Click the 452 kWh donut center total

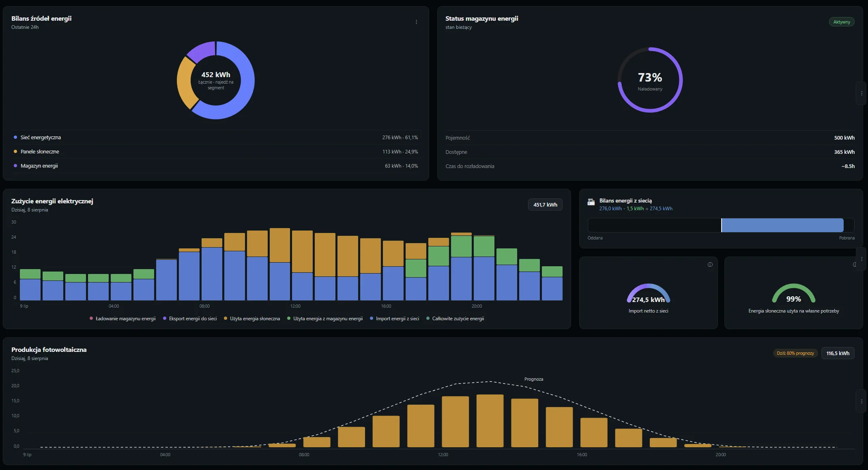[x=216, y=75]
